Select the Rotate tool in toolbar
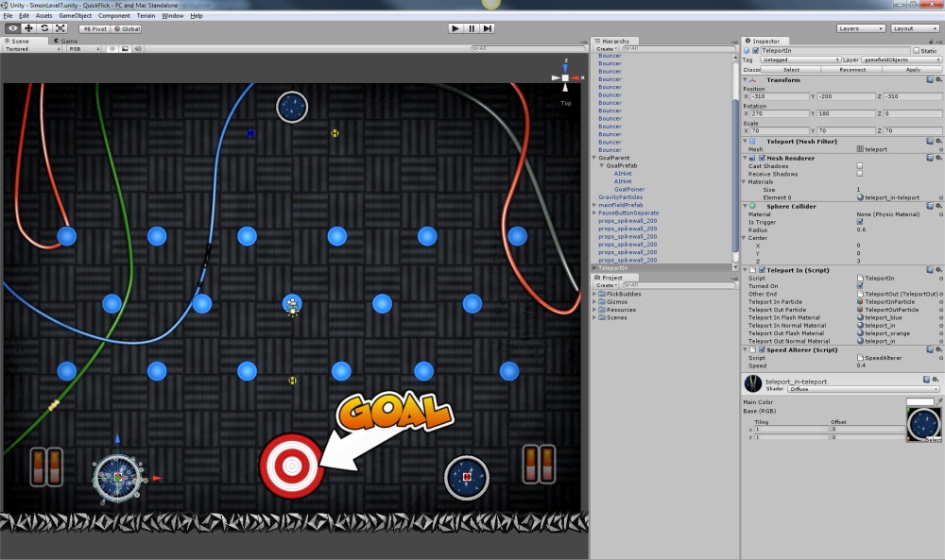This screenshot has height=560, width=945. click(44, 28)
